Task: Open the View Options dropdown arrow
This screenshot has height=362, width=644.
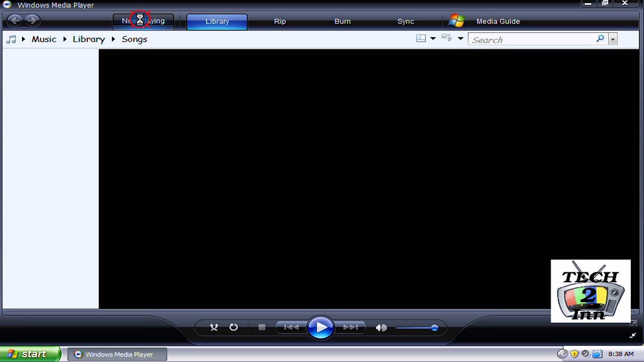Action: tap(460, 39)
